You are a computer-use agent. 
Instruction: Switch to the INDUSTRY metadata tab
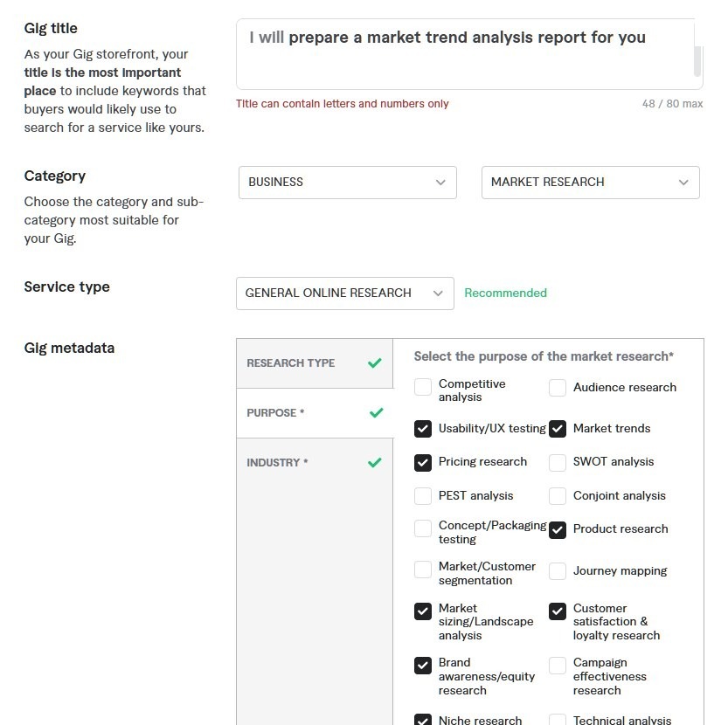(x=315, y=462)
